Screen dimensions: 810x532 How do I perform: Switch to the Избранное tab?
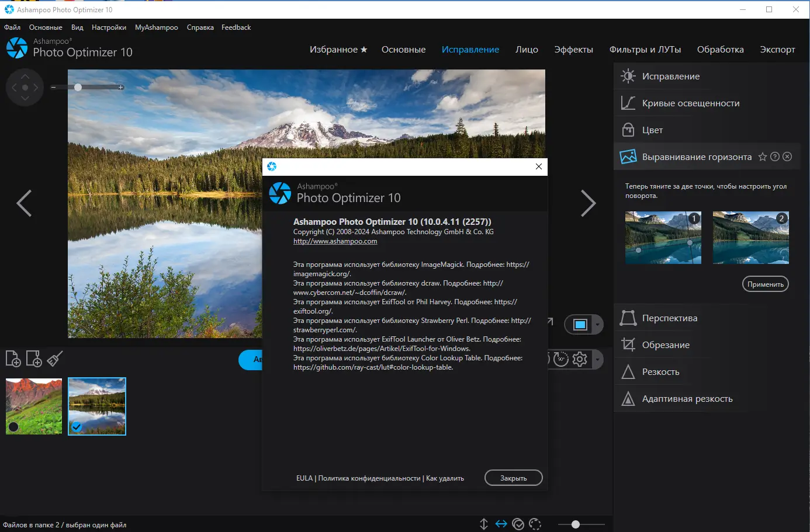pos(338,50)
